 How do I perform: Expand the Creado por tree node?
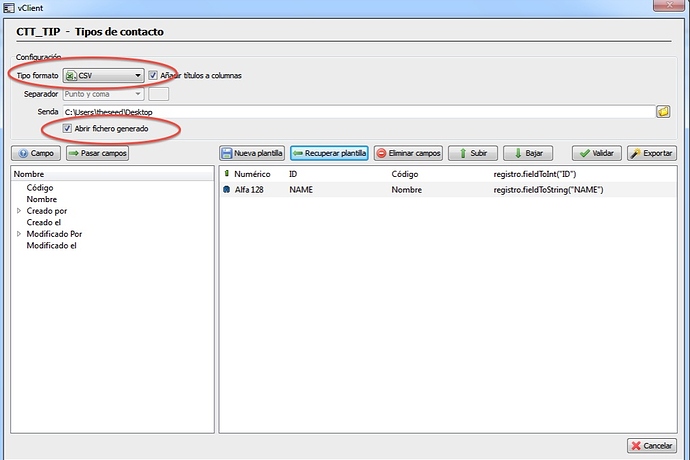(19, 211)
